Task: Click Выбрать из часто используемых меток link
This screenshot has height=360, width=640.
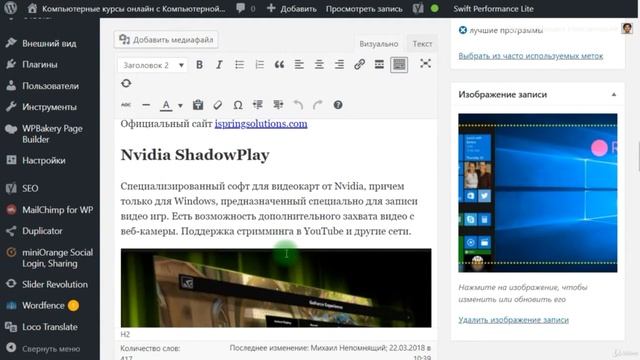Action: click(x=530, y=56)
